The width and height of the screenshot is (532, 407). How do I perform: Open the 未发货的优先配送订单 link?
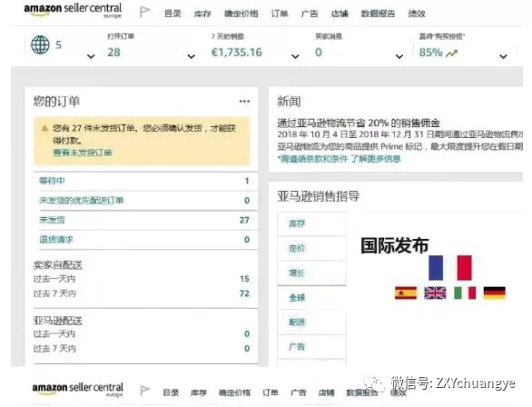pyautogui.click(x=81, y=200)
